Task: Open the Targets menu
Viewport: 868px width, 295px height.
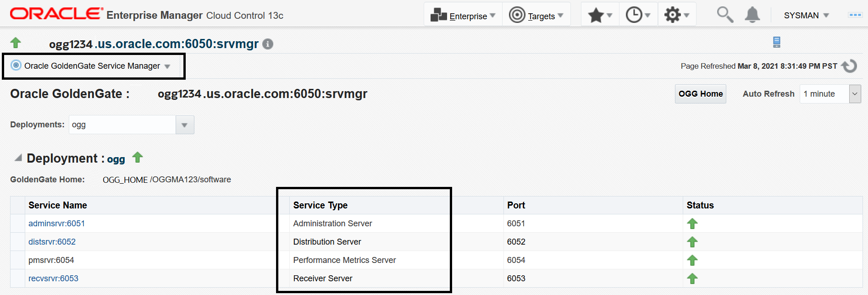Action: click(536, 16)
